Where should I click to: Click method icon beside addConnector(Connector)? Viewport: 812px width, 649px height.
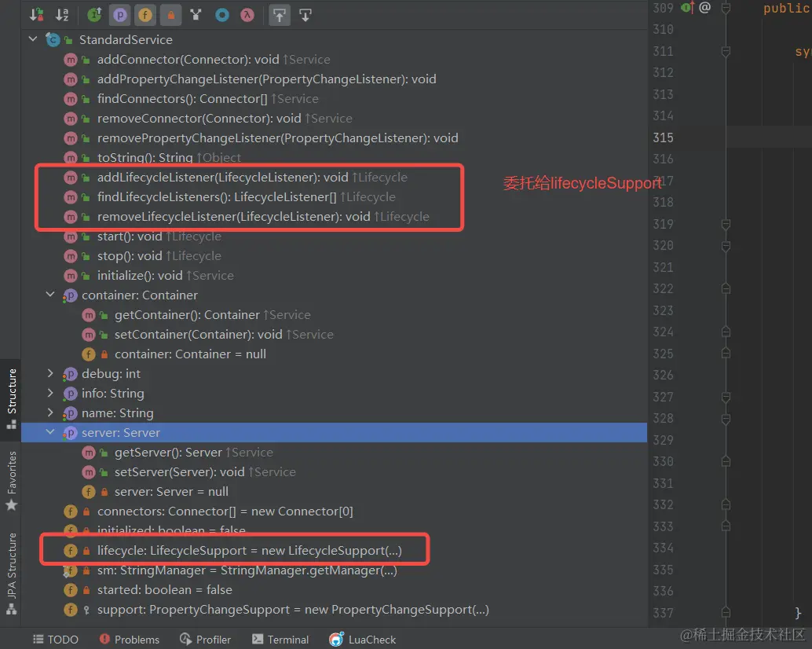tap(71, 60)
